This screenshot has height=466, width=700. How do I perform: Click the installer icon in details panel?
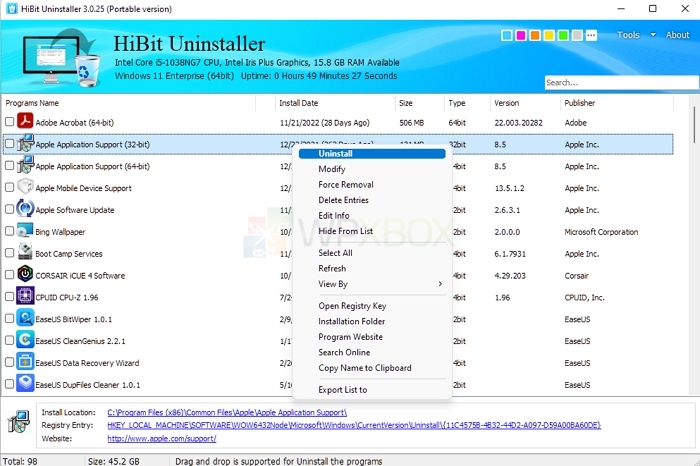(x=19, y=422)
